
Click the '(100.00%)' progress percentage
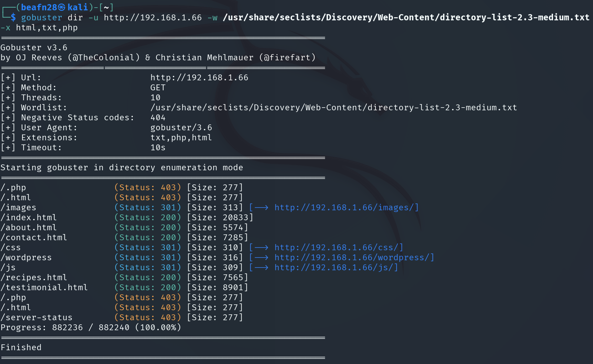158,327
